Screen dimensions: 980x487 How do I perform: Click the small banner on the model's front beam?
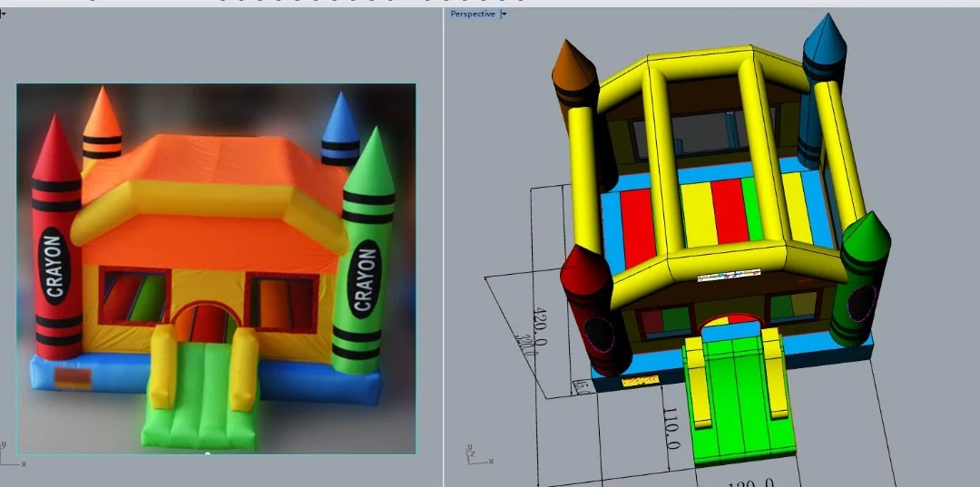pos(728,275)
